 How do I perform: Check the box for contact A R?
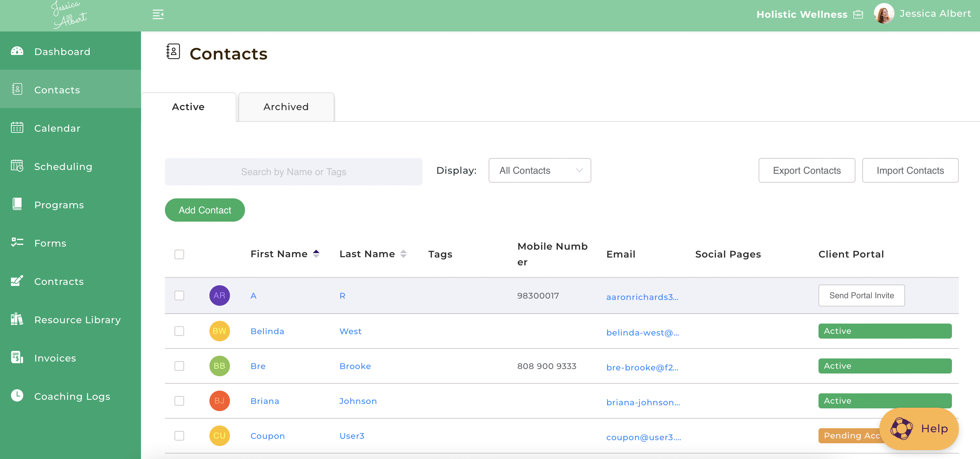coord(179,296)
